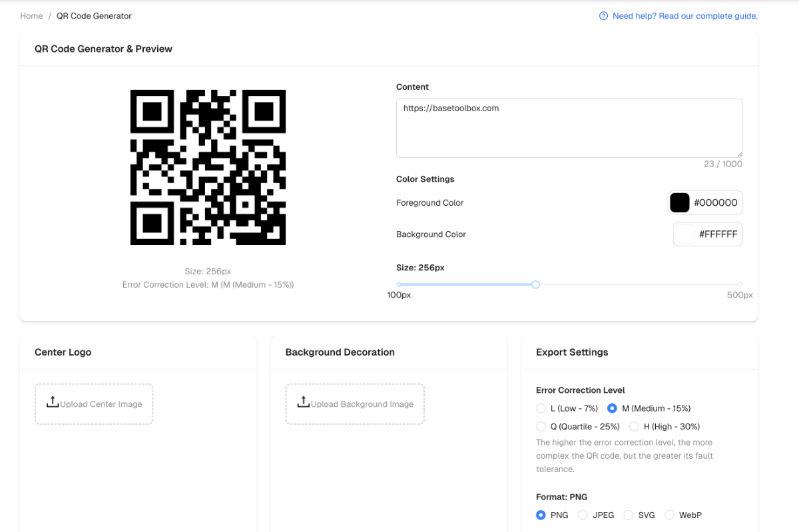Pick WebP as export format
Viewport: 799px width, 532px height.
pyautogui.click(x=669, y=515)
